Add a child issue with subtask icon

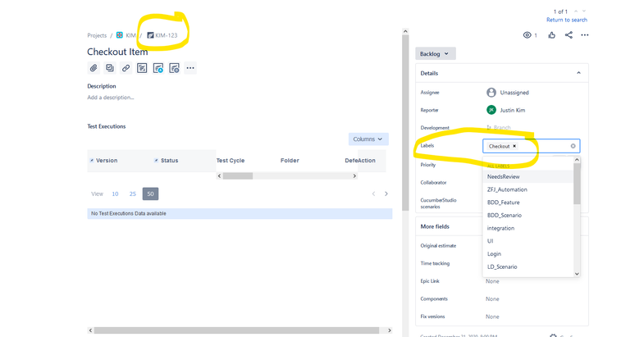pyautogui.click(x=110, y=68)
